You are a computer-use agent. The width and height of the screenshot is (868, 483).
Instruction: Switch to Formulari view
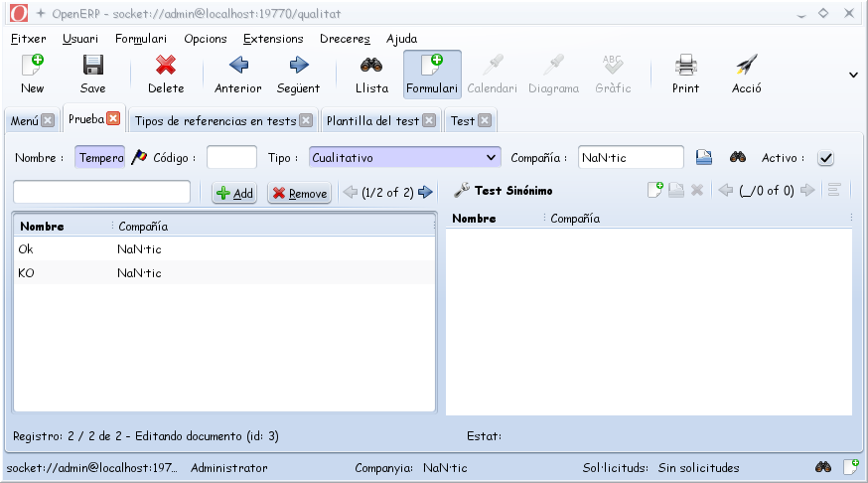[432, 75]
